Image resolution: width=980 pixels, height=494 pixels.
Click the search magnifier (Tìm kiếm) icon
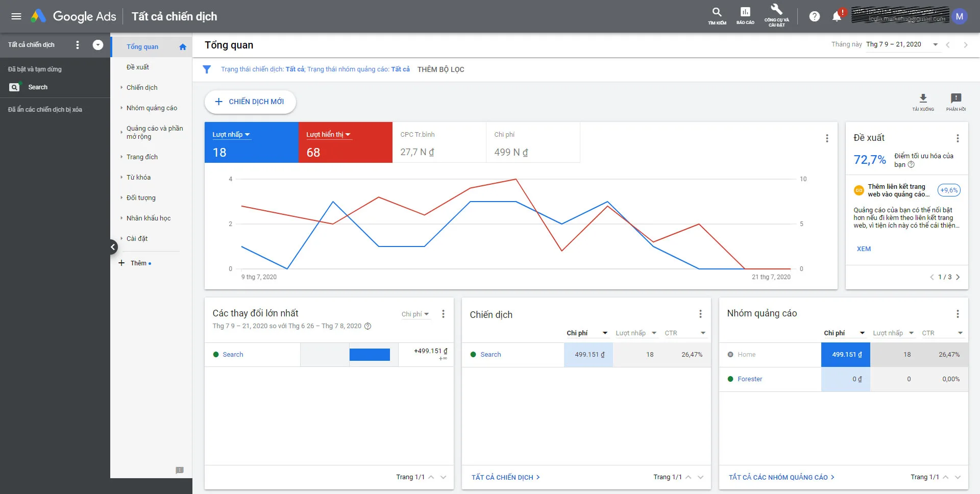[717, 13]
